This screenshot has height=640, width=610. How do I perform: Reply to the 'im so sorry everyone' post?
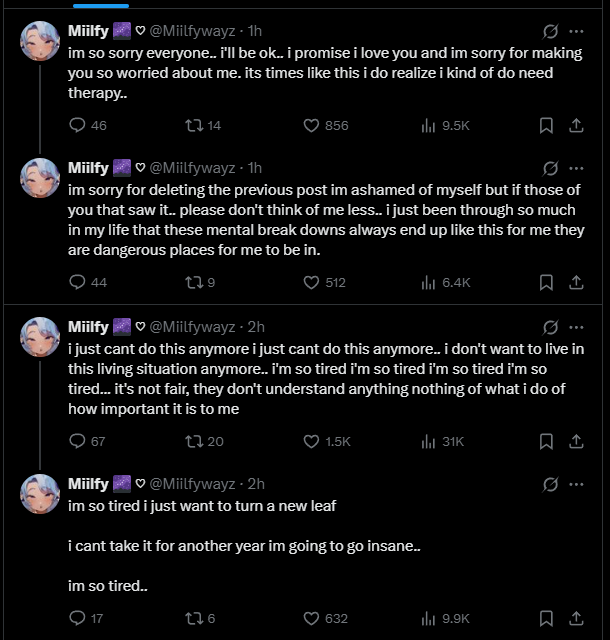pos(79,125)
